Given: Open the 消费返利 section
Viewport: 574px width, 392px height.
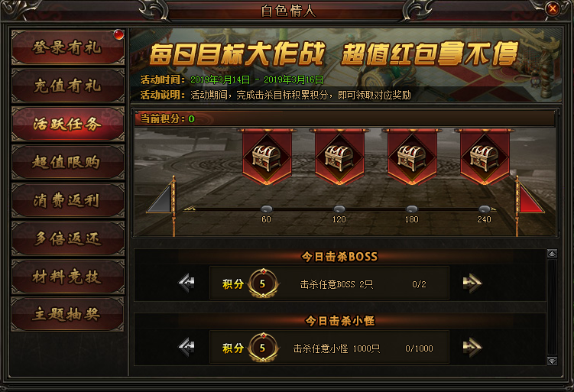Looking at the screenshot, I should (68, 200).
